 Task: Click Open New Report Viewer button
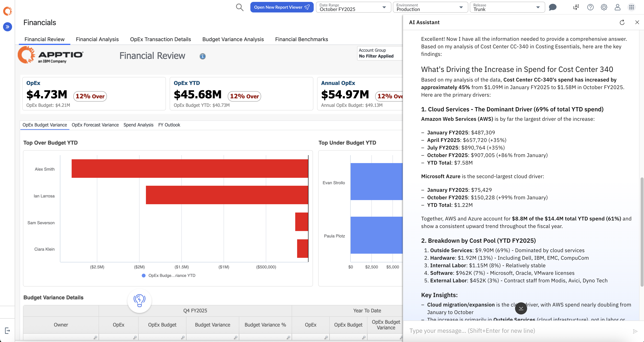281,7
